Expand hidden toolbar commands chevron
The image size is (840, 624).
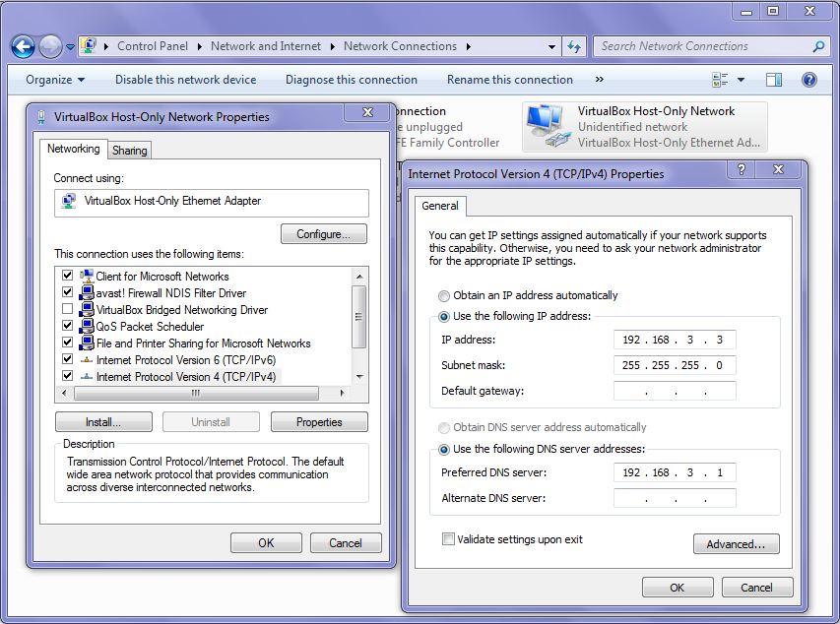click(x=600, y=80)
